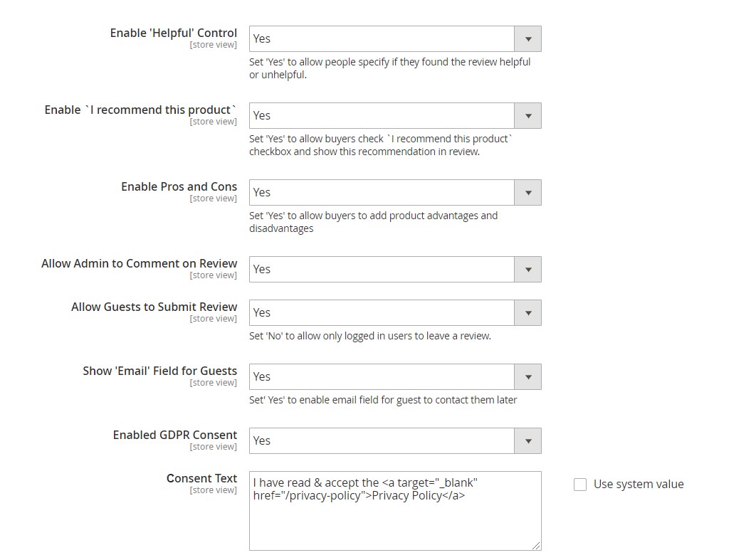
Task: Open the Show 'Email' Field for Guests select
Action: tap(395, 376)
